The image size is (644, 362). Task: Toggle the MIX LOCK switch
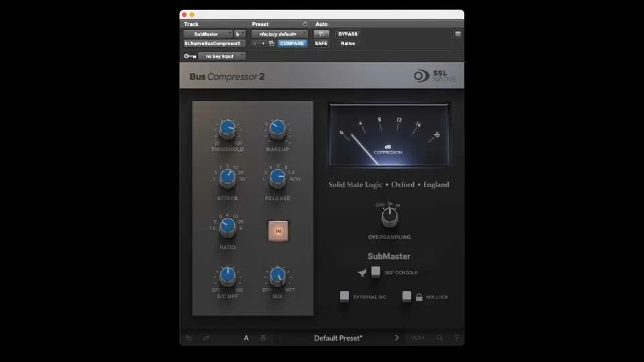407,296
